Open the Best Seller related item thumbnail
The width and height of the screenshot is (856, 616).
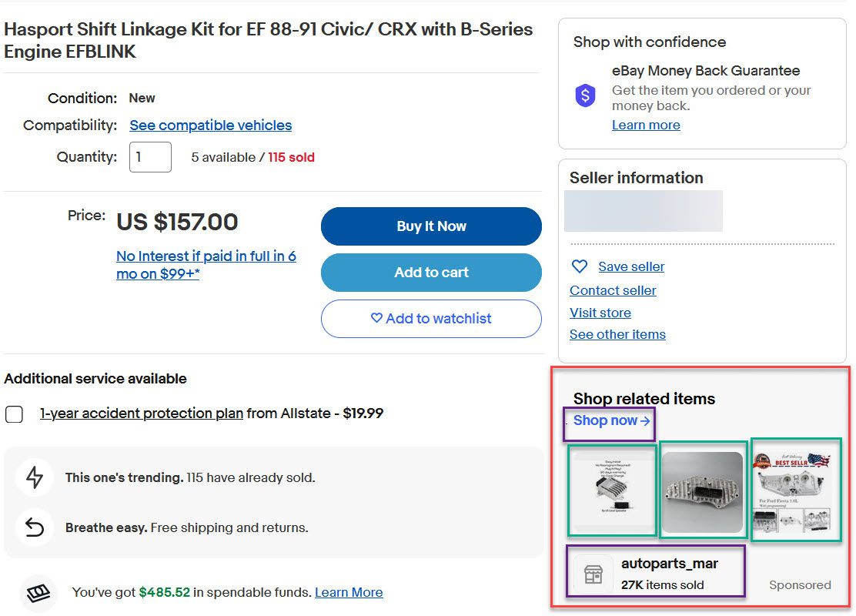795,490
